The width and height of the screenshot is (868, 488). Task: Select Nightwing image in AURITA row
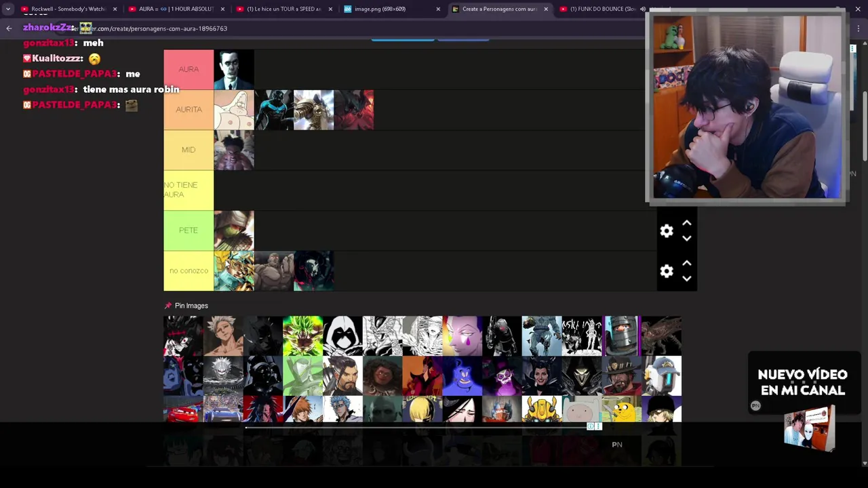coord(274,110)
